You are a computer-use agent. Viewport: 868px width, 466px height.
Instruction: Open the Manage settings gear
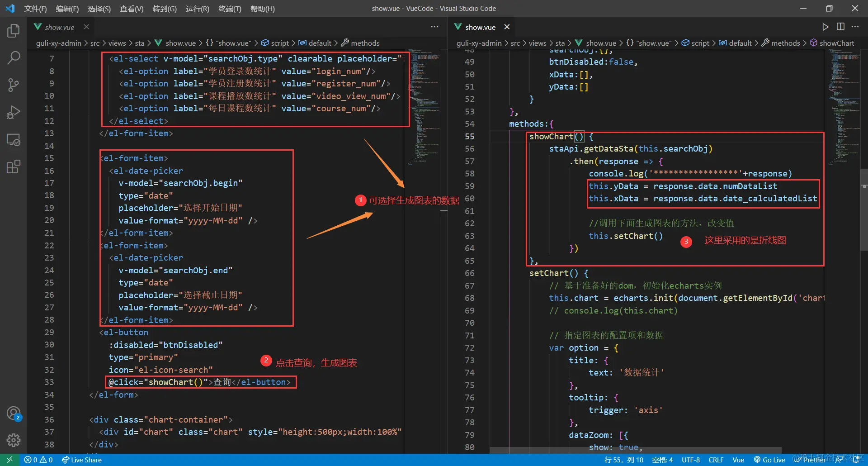14,440
